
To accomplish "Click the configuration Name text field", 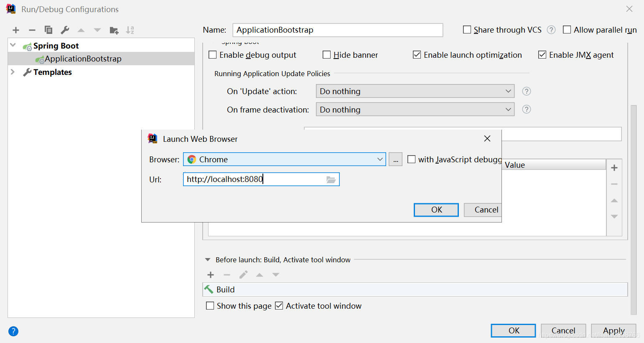I will coord(337,30).
